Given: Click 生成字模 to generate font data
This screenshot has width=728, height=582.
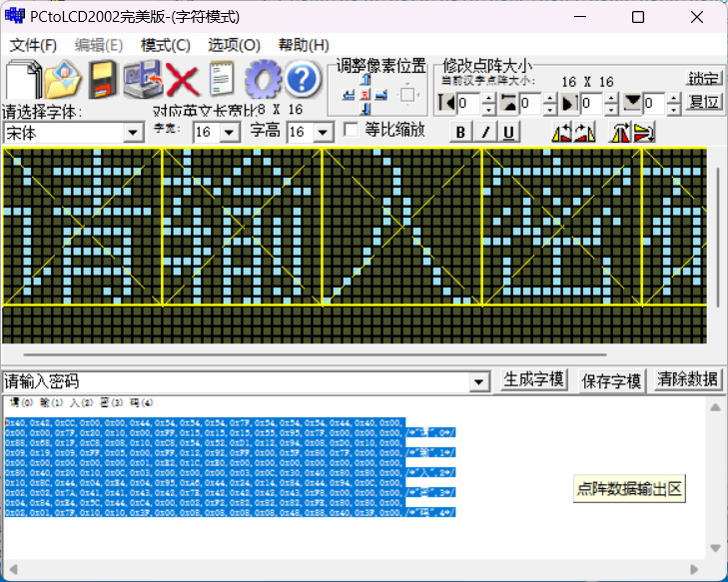Looking at the screenshot, I should 533,380.
